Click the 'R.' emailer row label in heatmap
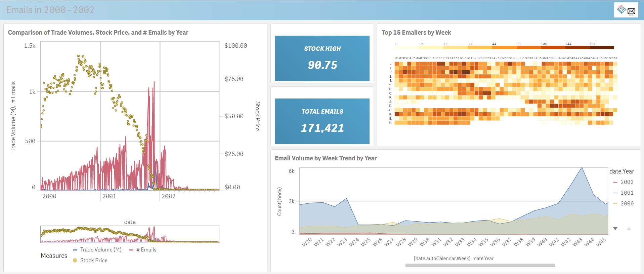This screenshot has width=644, height=274. click(391, 97)
